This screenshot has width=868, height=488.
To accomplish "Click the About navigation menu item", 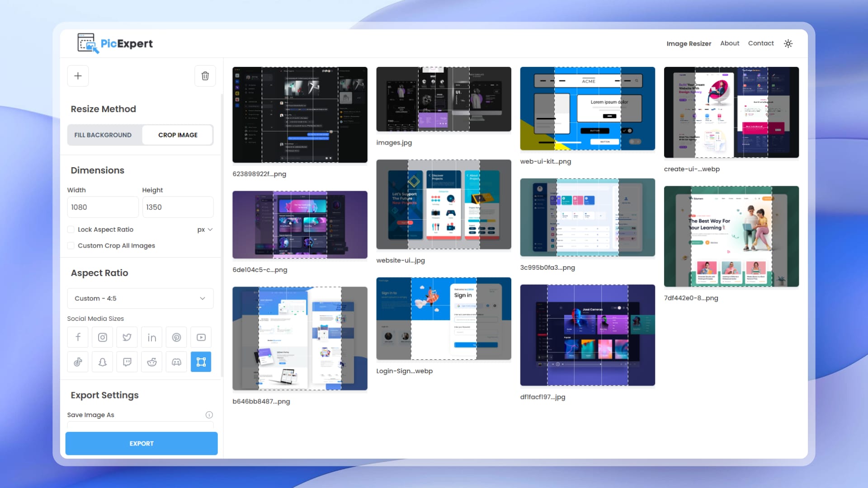I will (730, 43).
